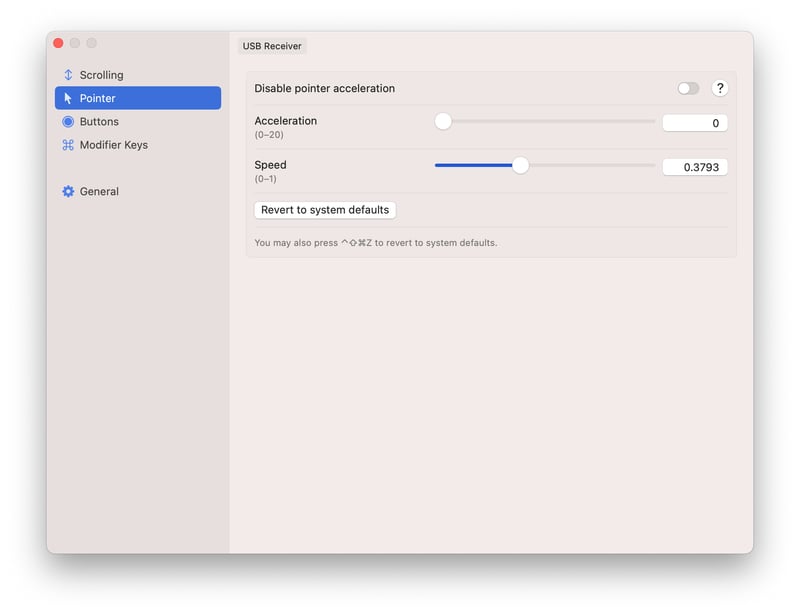This screenshot has height=615, width=800.
Task: Click the Speed value field showing 0.3793
Action: click(x=694, y=167)
